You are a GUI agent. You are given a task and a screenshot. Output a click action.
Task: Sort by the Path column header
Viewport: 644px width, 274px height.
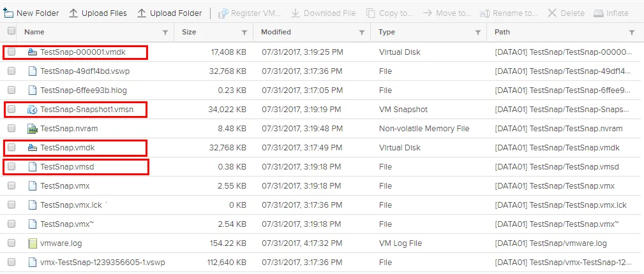(x=503, y=32)
